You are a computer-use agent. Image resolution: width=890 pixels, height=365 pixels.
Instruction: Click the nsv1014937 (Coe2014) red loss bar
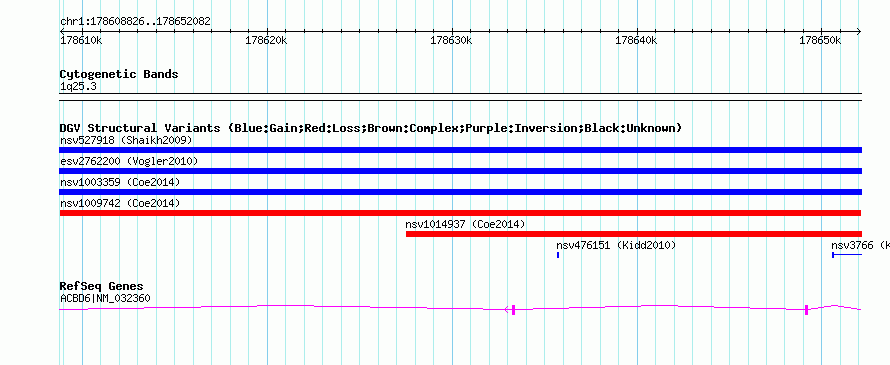pyautogui.click(x=634, y=234)
